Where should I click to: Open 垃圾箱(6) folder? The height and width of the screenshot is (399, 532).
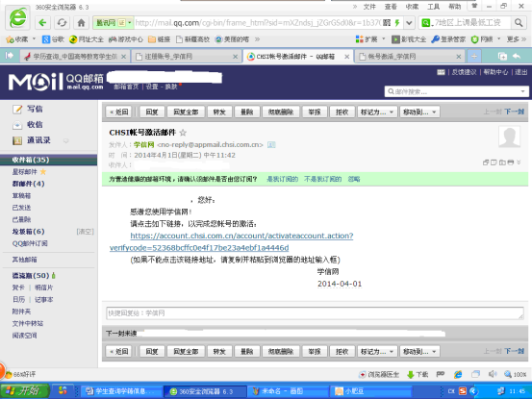[28, 232]
